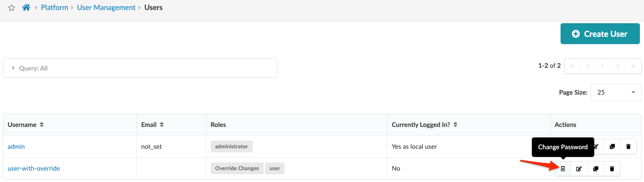Open the Page Size dropdown
Viewport: 644px width, 182px height.
[x=616, y=92]
